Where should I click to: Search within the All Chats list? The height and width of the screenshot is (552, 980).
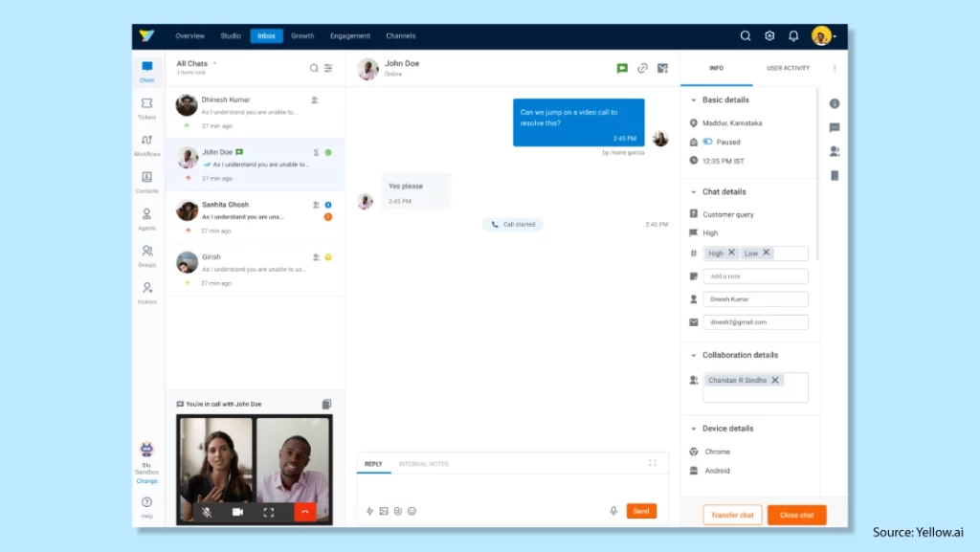pos(314,67)
